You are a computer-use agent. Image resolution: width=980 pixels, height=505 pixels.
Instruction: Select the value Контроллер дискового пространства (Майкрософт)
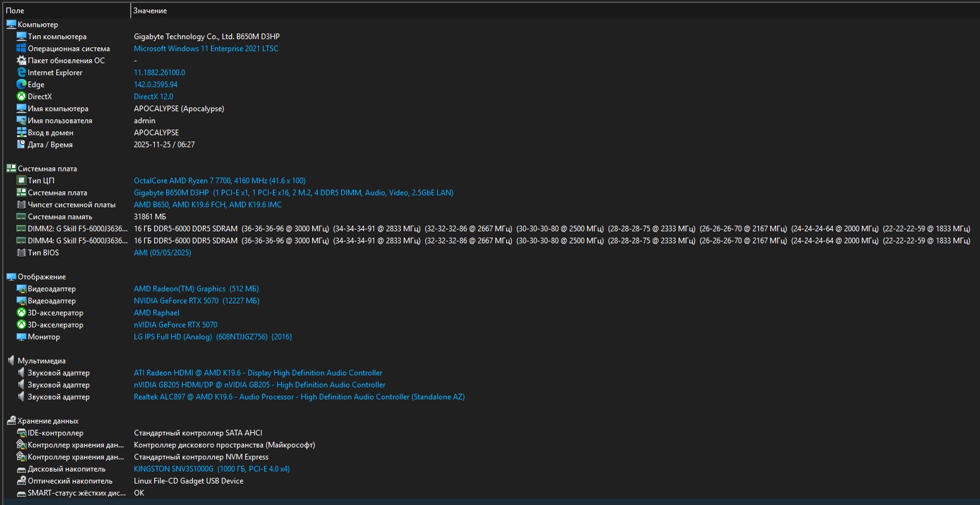point(224,445)
